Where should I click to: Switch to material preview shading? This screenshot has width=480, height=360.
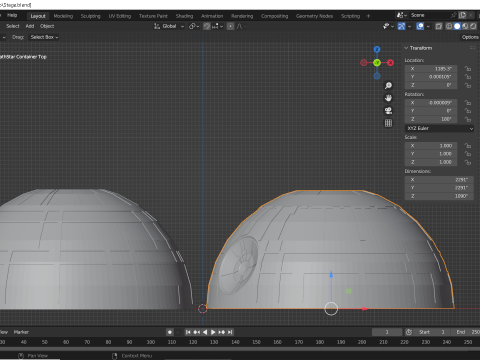pyautogui.click(x=465, y=26)
